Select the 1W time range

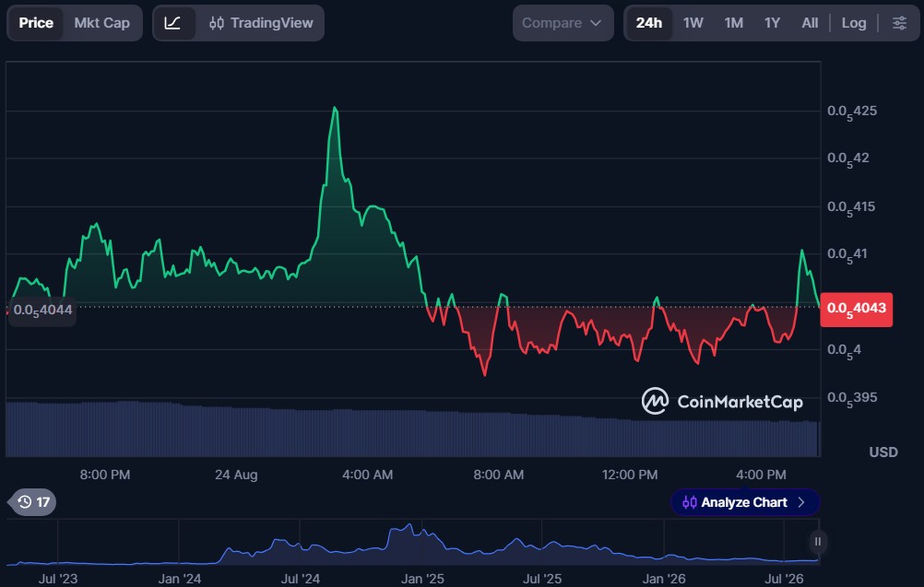(x=693, y=23)
